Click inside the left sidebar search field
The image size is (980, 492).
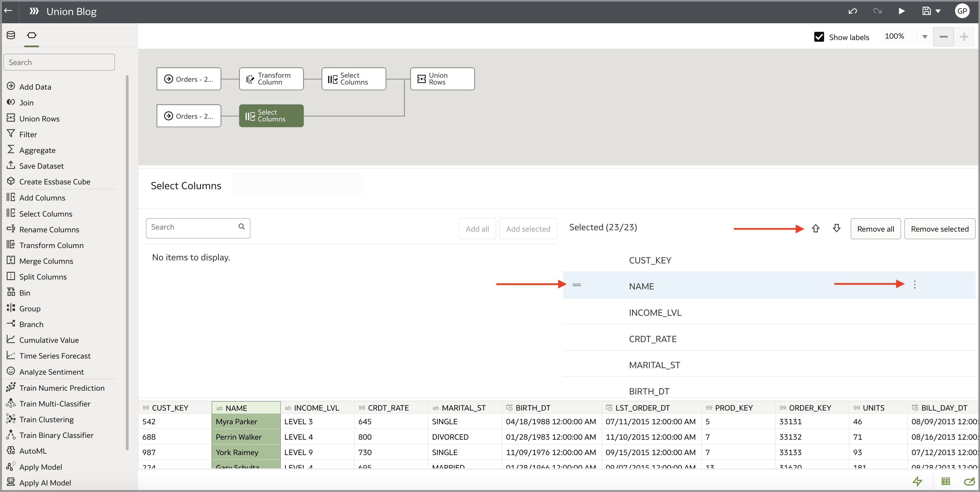59,62
